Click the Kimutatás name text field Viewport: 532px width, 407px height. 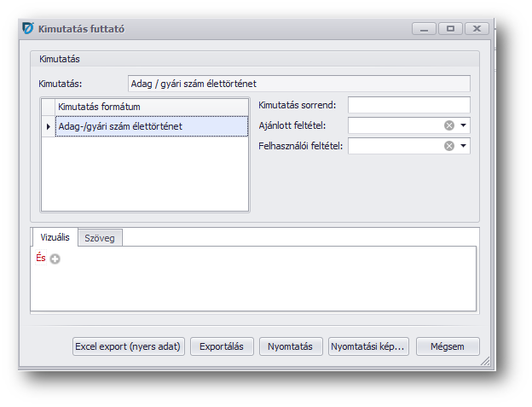coord(298,84)
